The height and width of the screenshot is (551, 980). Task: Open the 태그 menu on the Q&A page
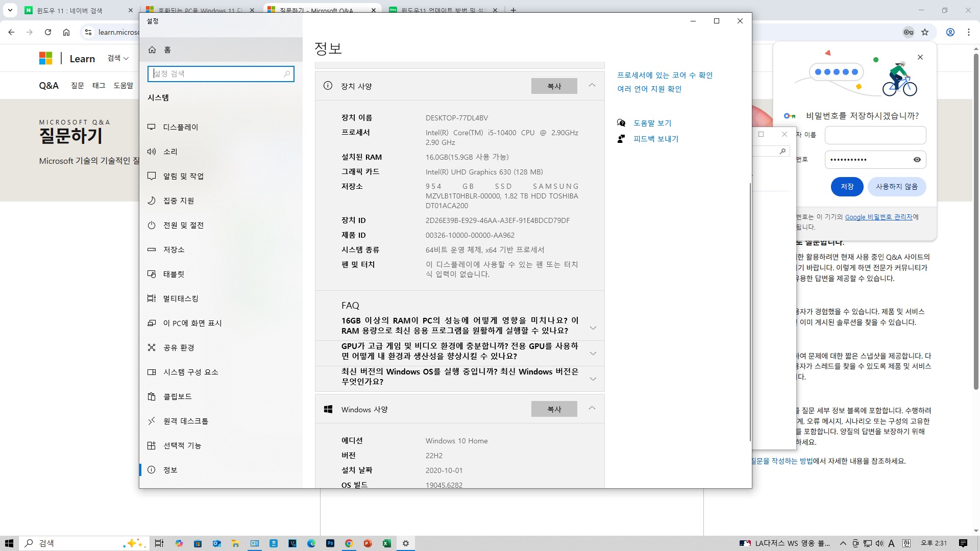(x=99, y=86)
